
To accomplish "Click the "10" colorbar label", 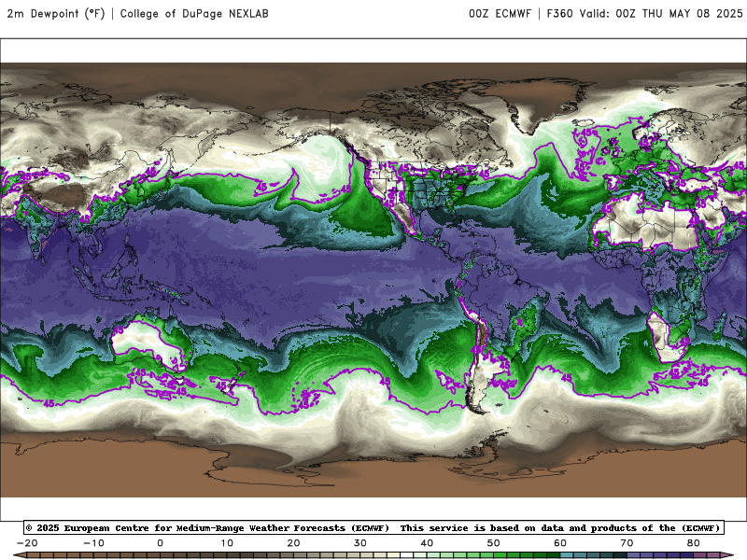I will coord(227,543).
